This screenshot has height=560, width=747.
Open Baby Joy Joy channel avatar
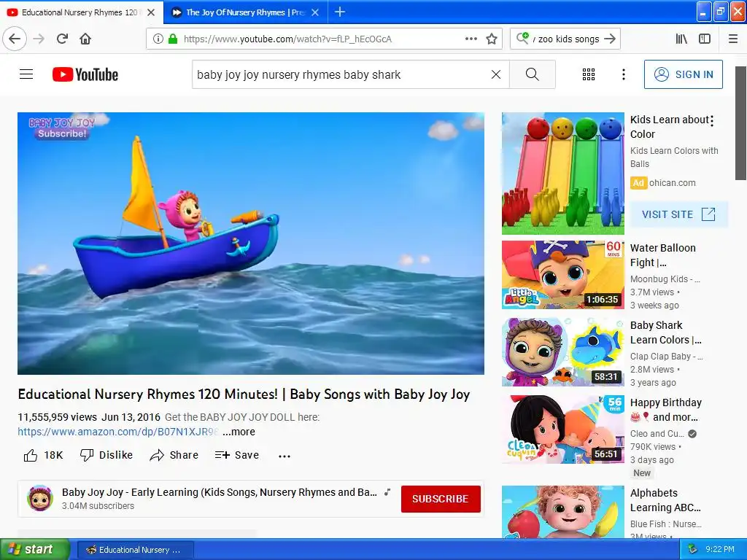tap(39, 498)
